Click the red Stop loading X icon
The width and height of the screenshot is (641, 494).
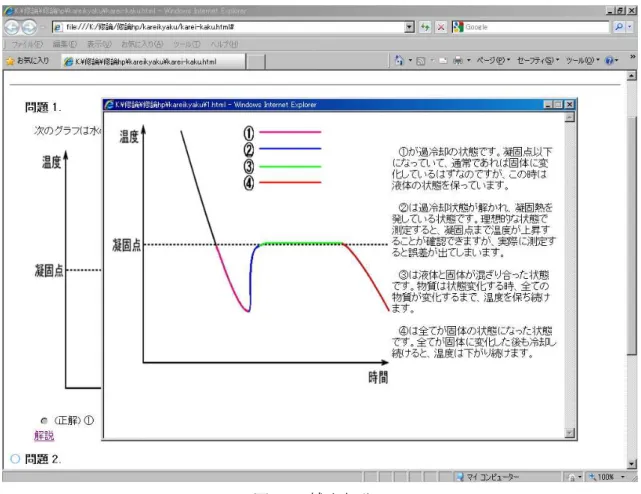441,27
